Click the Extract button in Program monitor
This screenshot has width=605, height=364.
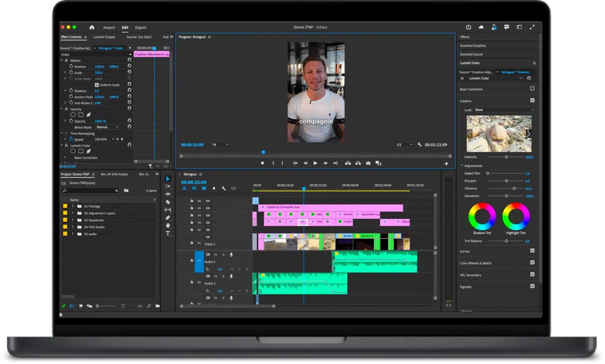(358, 163)
